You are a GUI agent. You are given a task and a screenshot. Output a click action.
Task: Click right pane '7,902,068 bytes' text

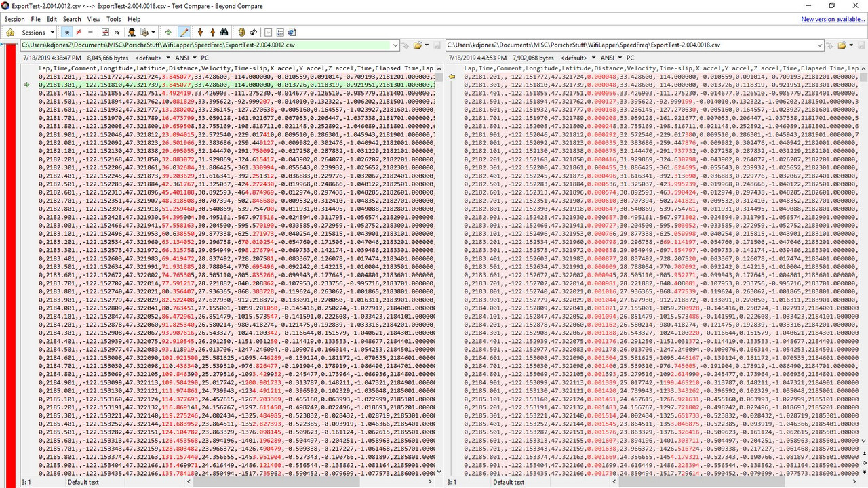[533, 58]
